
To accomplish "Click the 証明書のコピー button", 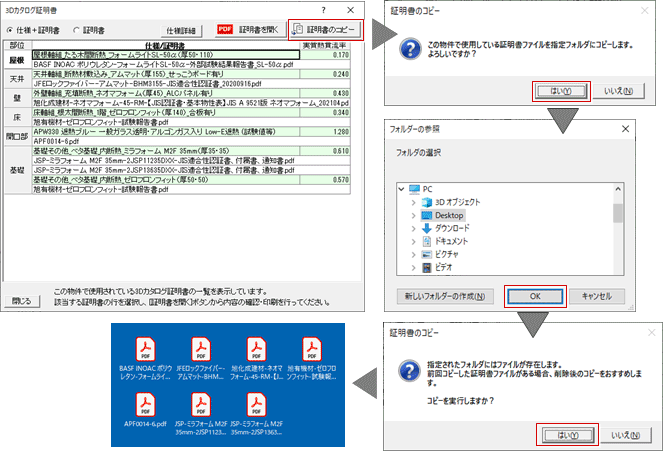I will click(326, 30).
